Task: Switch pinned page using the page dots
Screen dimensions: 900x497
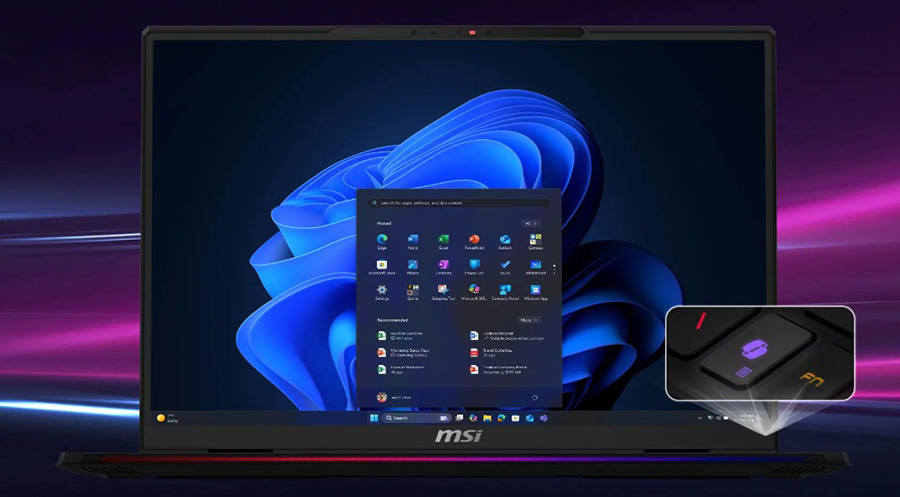Action: pyautogui.click(x=554, y=269)
